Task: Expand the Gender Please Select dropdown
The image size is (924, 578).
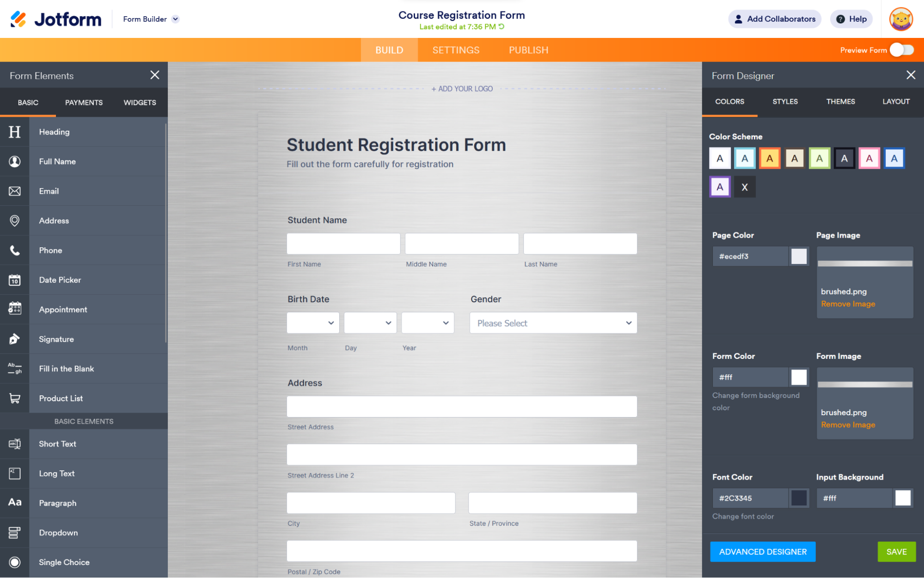Action: coord(552,323)
